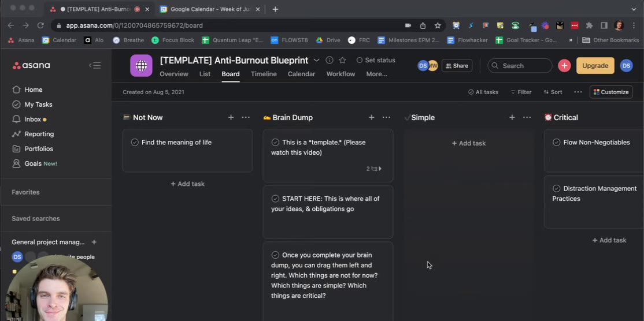Star the project as a favorite

342,60
